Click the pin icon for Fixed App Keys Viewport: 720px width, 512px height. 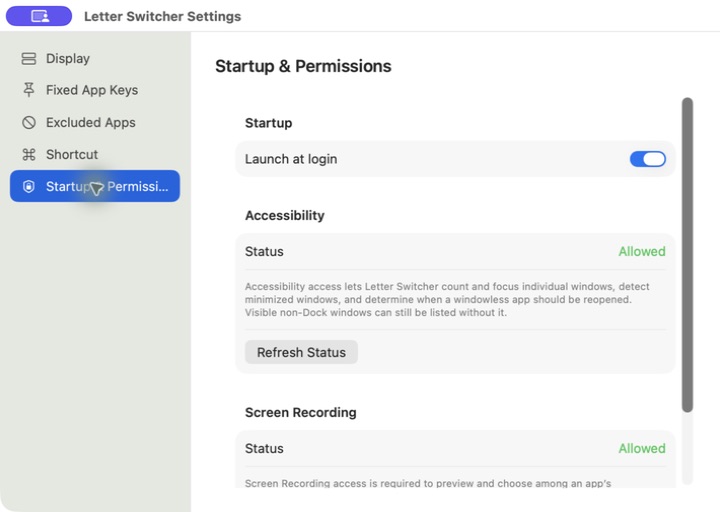[28, 90]
